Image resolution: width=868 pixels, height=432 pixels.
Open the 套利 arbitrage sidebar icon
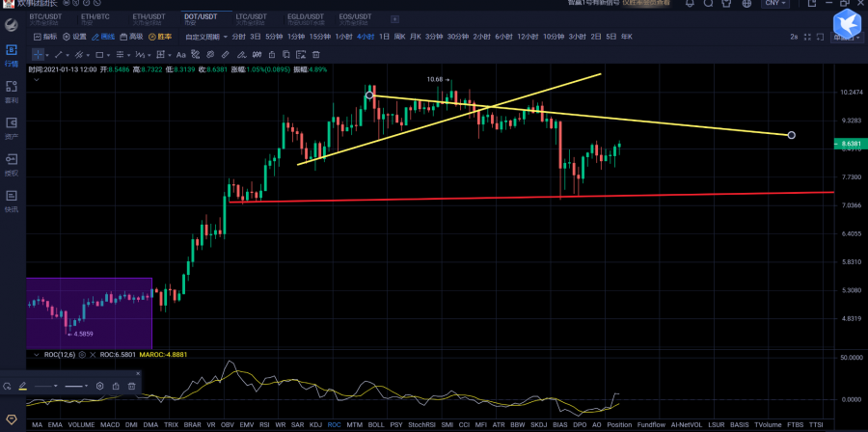click(11, 92)
